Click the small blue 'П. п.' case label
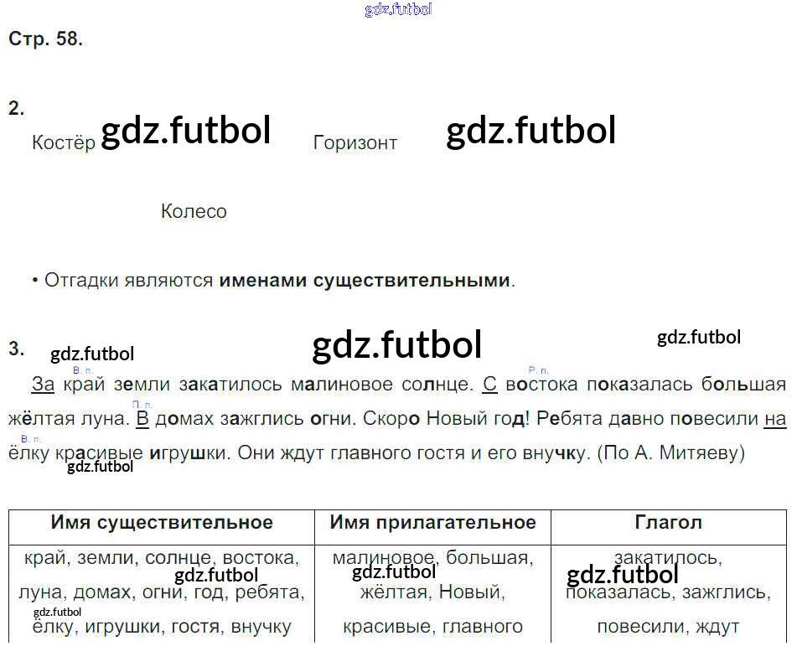 [x=142, y=404]
